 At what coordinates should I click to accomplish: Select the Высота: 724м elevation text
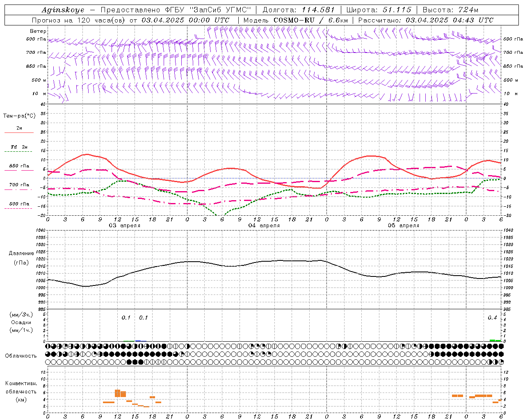(450, 10)
